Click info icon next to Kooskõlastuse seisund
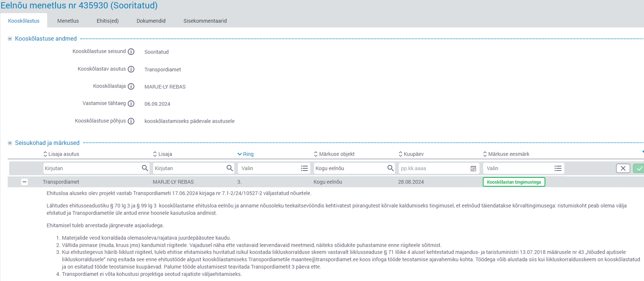Screen dimensions: 644x281 click(131, 52)
